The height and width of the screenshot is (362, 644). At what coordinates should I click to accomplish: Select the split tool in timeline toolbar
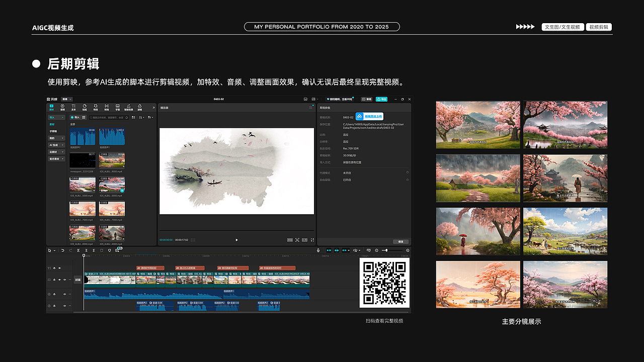[x=78, y=250]
